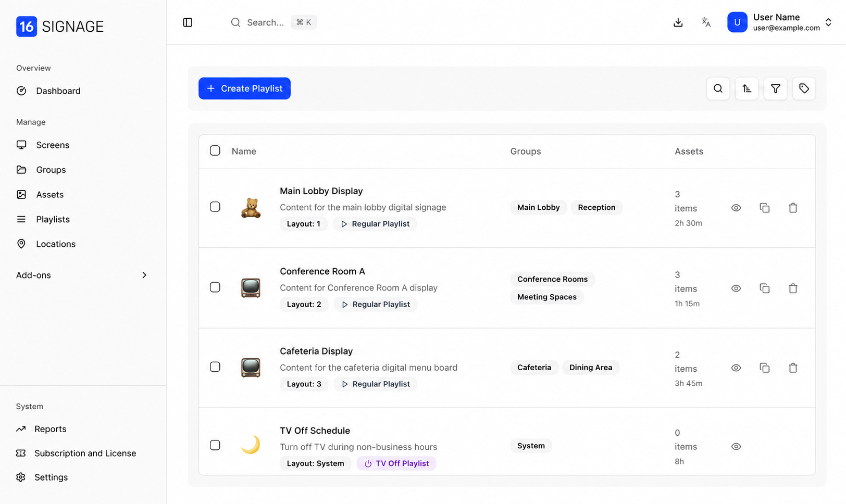Click the Reception group tag
Viewport: 846px width, 504px height.
pyautogui.click(x=596, y=207)
